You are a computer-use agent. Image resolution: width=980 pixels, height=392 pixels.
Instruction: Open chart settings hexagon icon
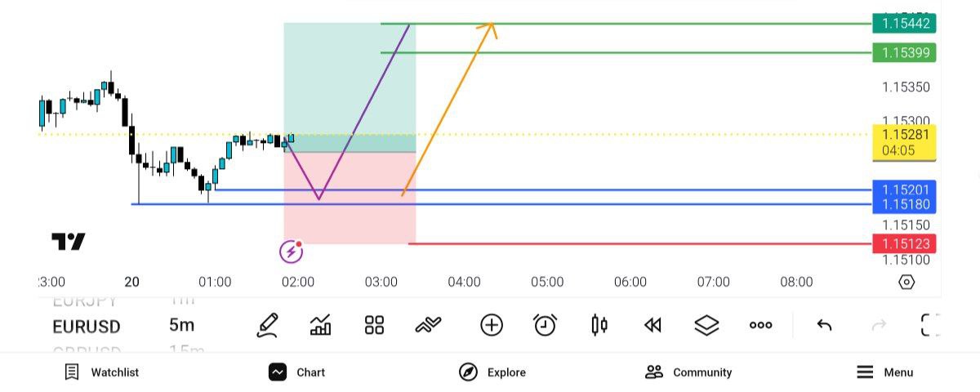906,283
